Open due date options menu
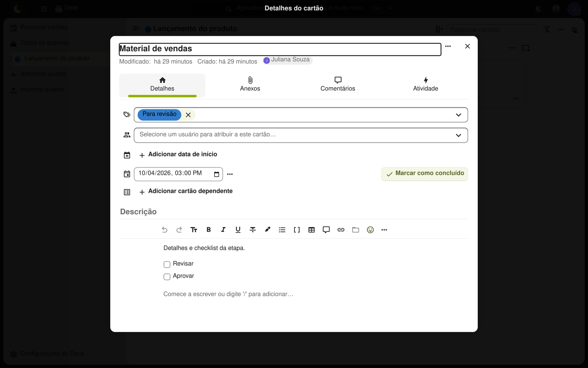Image resolution: width=588 pixels, height=368 pixels. pyautogui.click(x=230, y=174)
